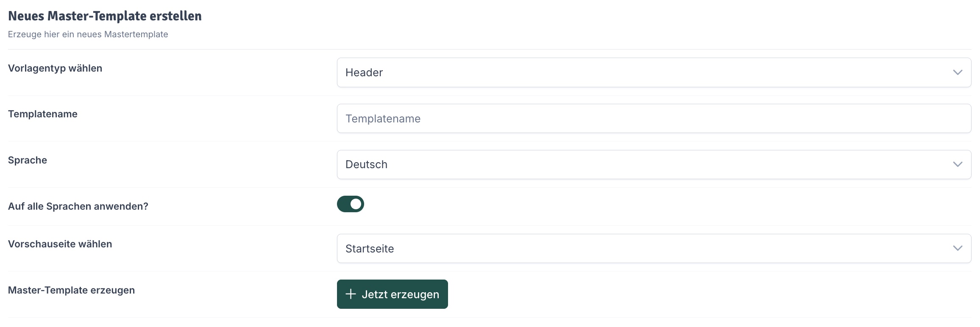Click the 'Header' text in Vorlagentyp field
The image size is (980, 327).
coord(364,72)
